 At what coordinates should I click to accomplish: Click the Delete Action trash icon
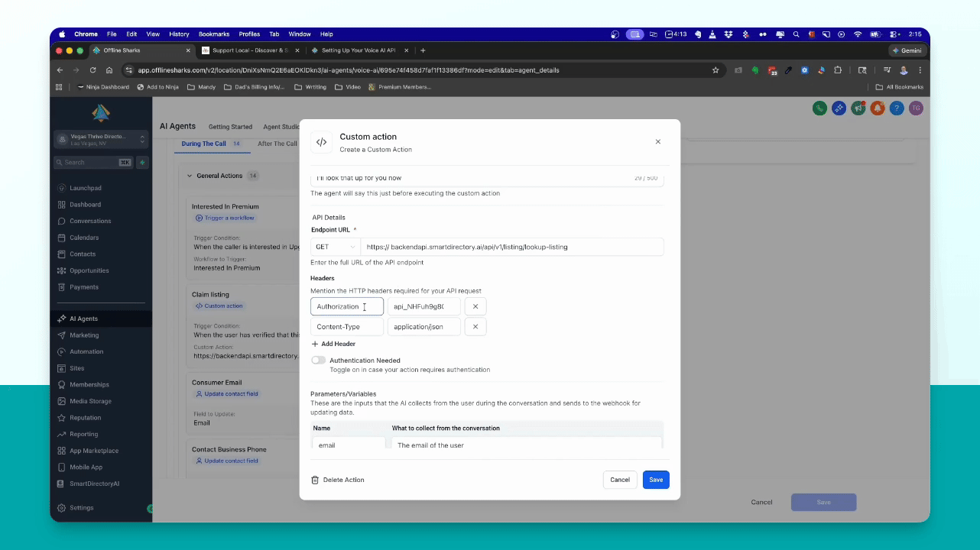(x=315, y=480)
